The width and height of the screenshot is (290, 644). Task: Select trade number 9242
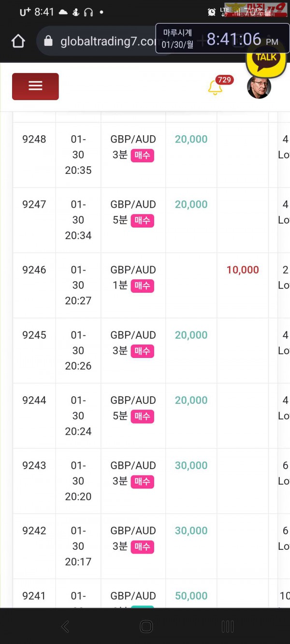[34, 531]
